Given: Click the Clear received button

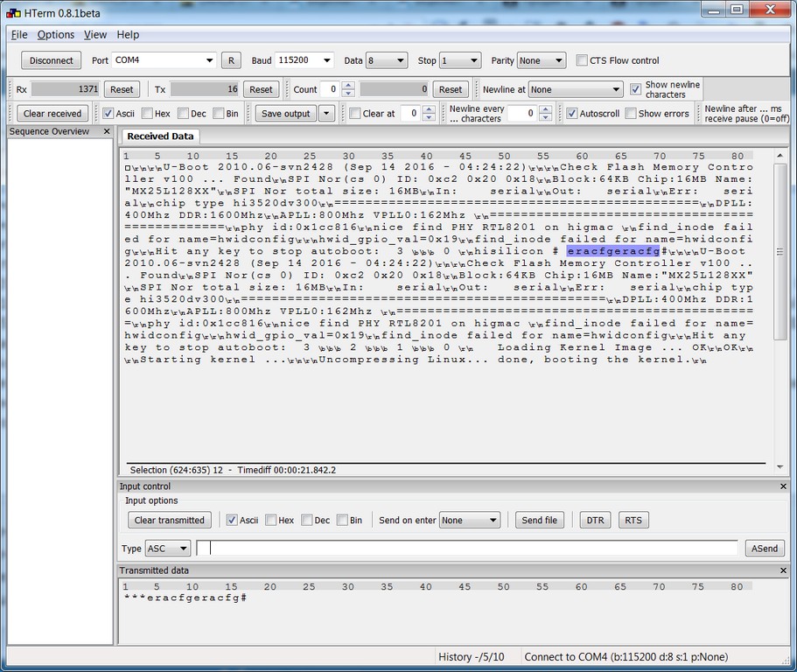Looking at the screenshot, I should (x=52, y=114).
